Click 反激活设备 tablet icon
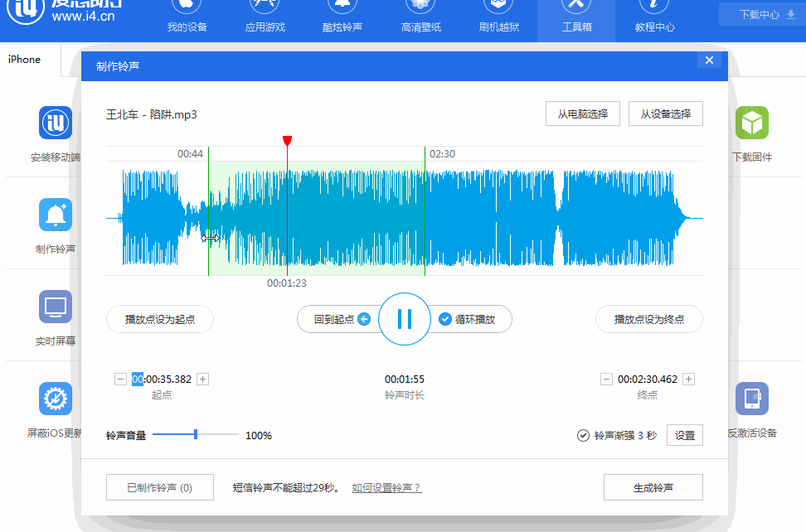Image resolution: width=806 pixels, height=532 pixels. coord(752,399)
